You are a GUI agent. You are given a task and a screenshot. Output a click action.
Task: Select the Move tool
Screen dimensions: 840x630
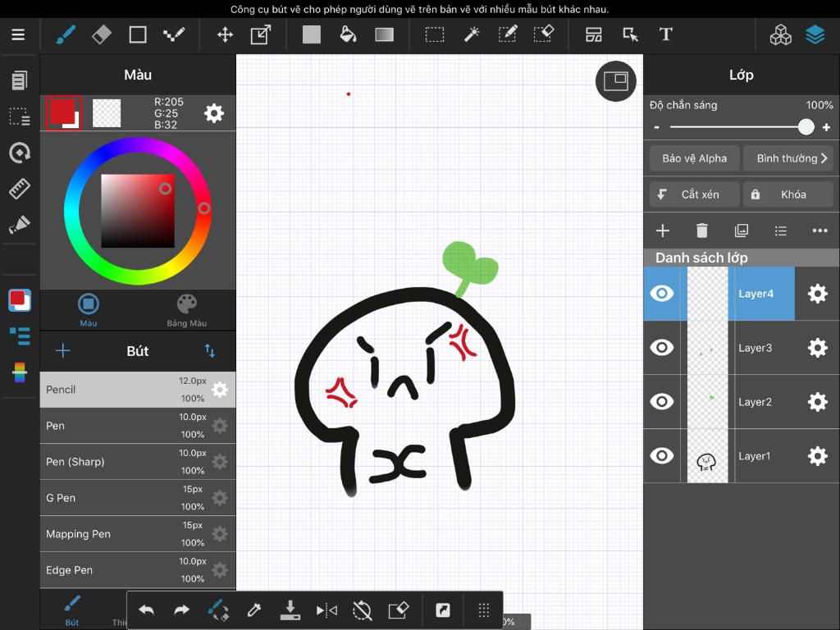[x=225, y=34]
